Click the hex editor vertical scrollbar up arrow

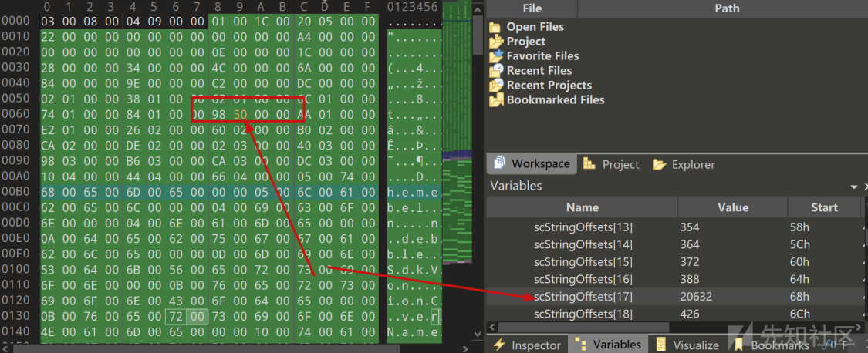tap(478, 6)
